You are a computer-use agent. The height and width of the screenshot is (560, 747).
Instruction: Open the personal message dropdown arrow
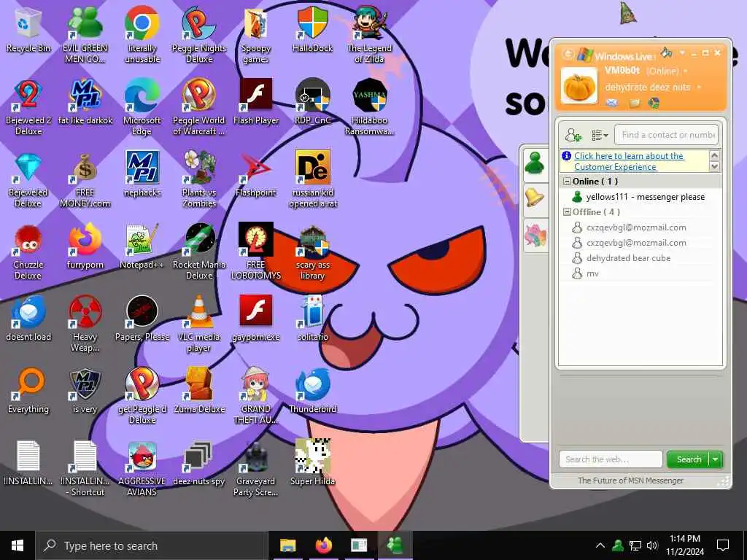click(x=699, y=87)
